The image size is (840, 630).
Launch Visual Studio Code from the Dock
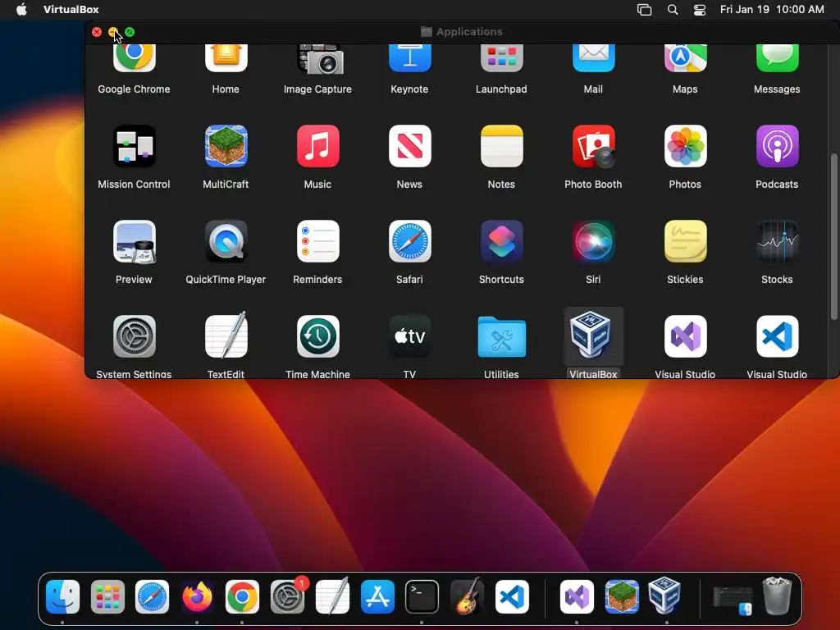(512, 596)
